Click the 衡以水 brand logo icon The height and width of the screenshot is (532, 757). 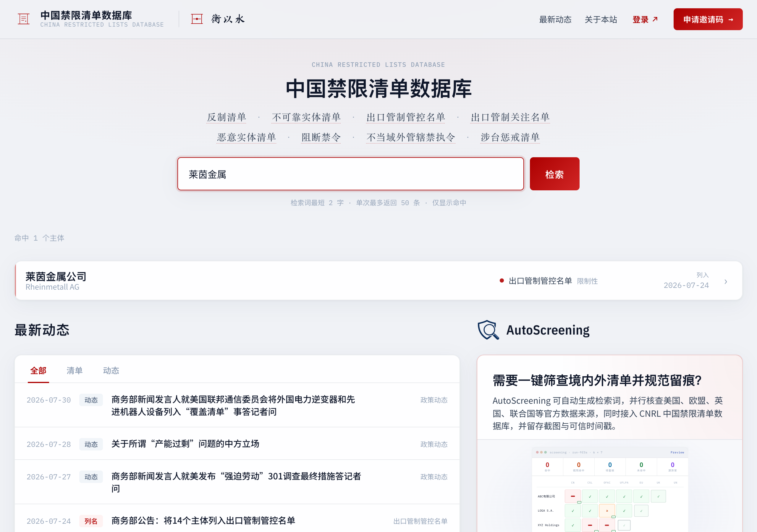(x=197, y=19)
